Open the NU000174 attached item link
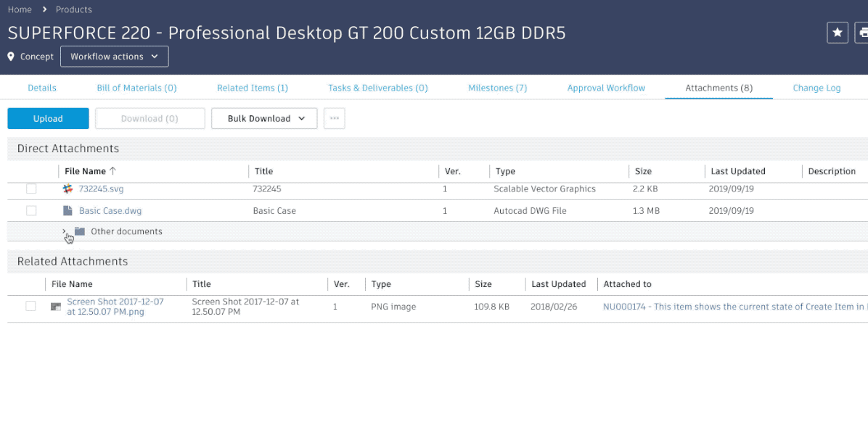The width and height of the screenshot is (868, 435). 734,307
